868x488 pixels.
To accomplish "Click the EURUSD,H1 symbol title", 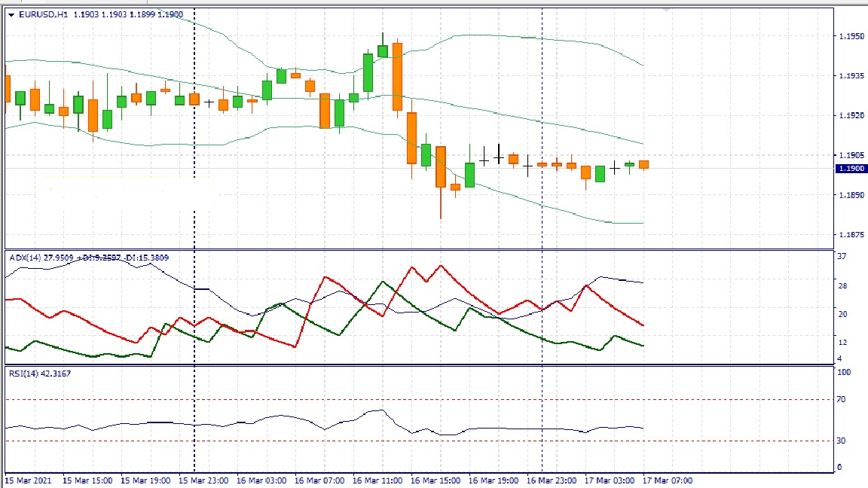I will 43,14.
